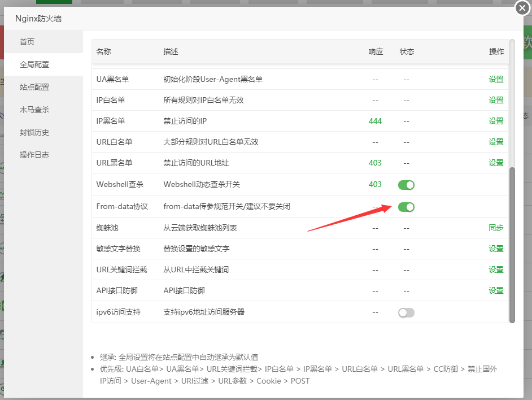Click 设置 in URL白名单 row
The width and height of the screenshot is (532, 400).
[496, 142]
